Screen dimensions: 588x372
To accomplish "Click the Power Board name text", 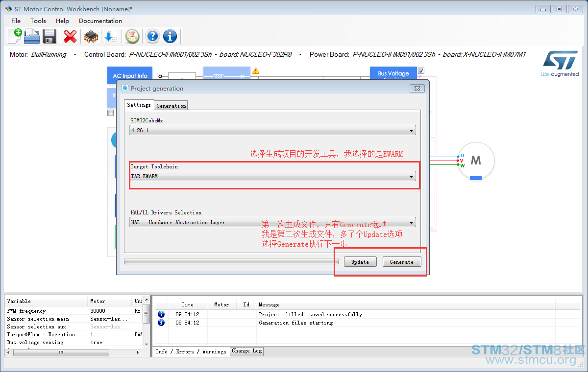I will tap(439, 54).
